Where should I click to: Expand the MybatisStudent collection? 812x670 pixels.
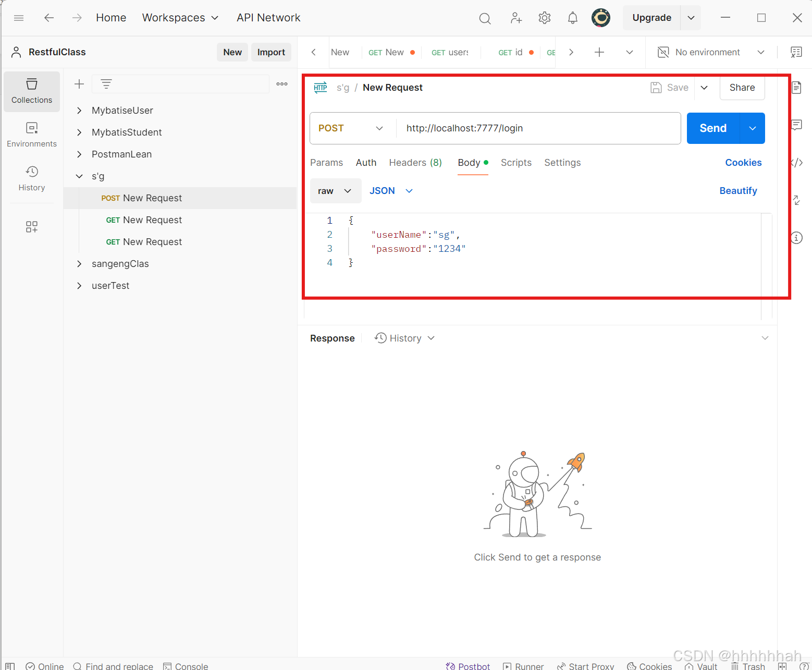79,132
